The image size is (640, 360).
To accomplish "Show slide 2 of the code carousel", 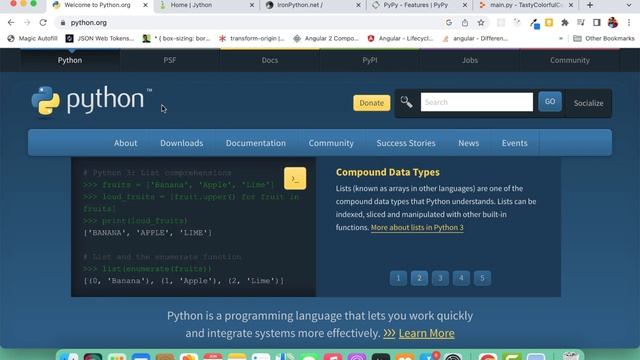I will [x=419, y=278].
